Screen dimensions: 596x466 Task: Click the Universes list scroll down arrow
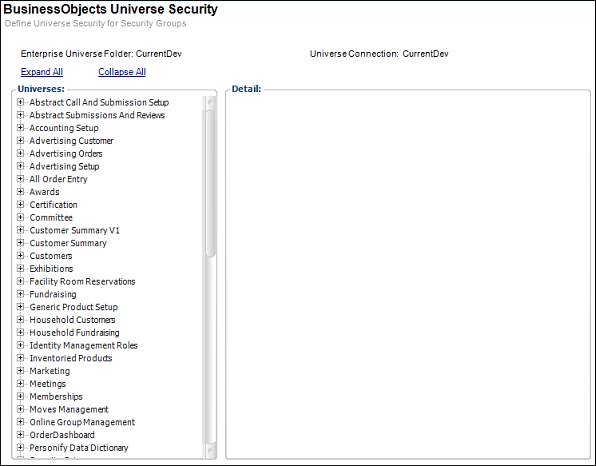(x=210, y=451)
